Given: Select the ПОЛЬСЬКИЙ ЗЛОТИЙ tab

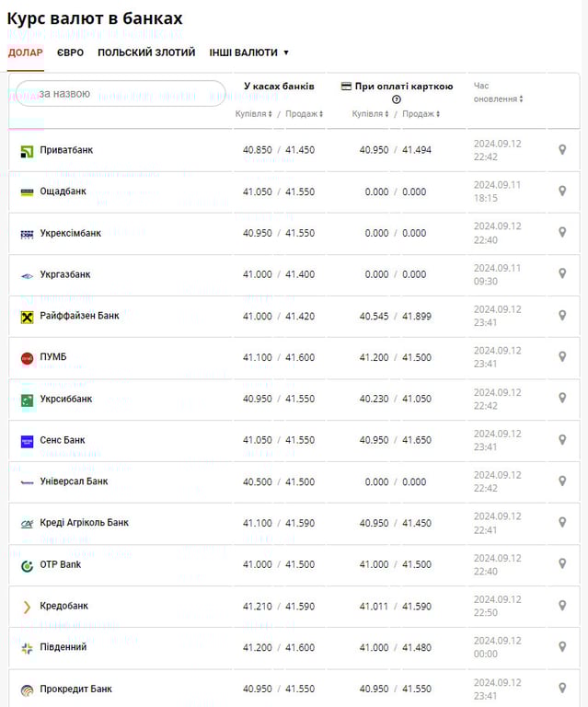Looking at the screenshot, I should pyautogui.click(x=146, y=52).
